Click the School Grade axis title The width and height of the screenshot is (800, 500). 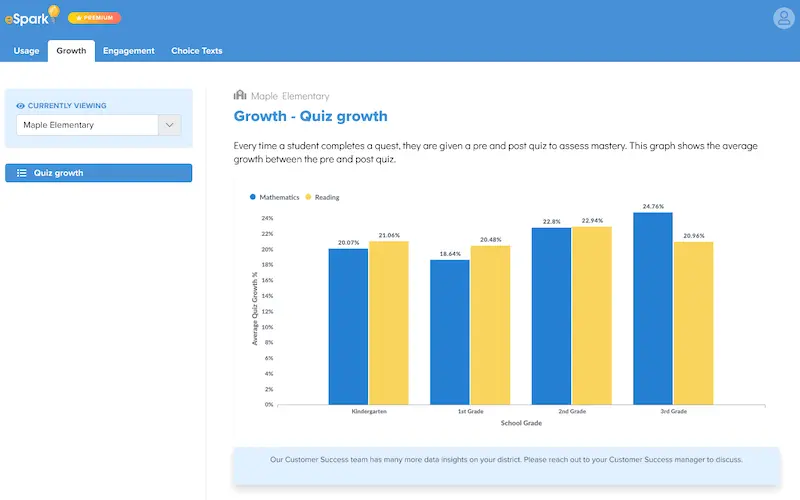point(521,423)
